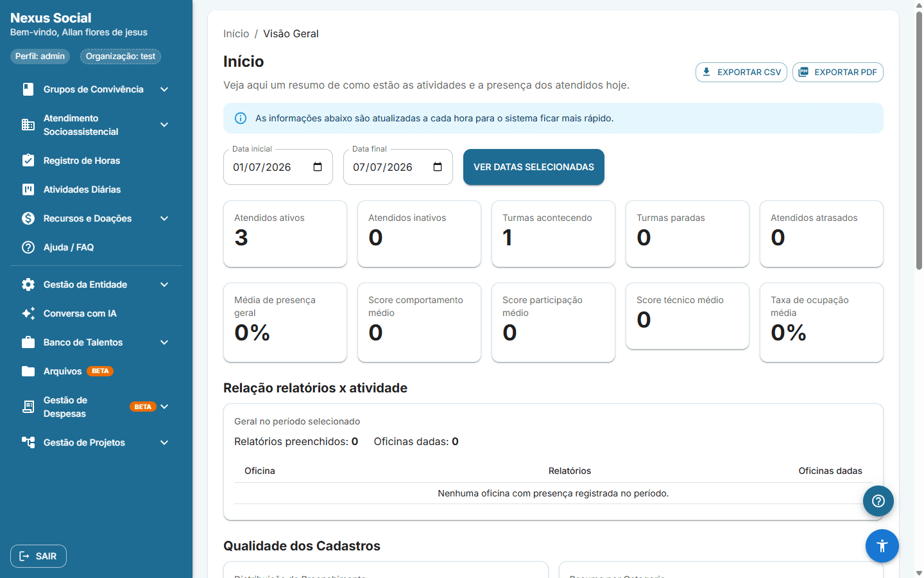This screenshot has width=924, height=578.
Task: Click the Perfil: admin chip
Action: 40,57
